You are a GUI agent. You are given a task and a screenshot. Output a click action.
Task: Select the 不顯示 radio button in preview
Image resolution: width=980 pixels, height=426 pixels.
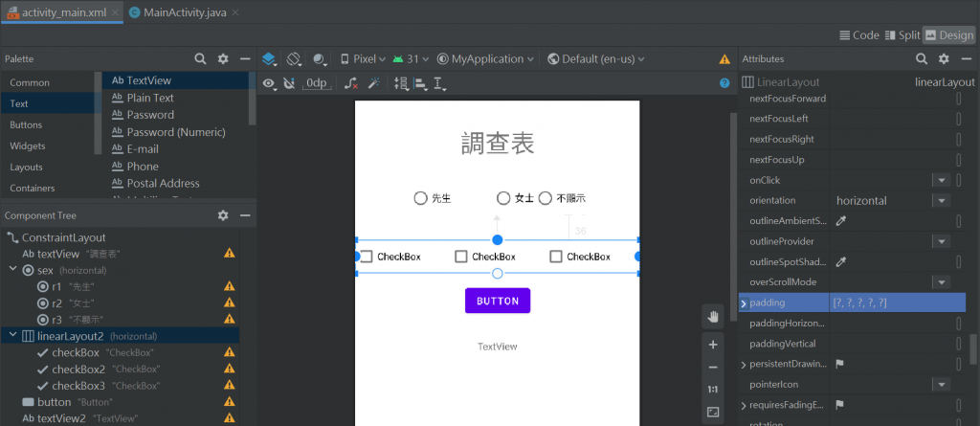tap(562, 198)
